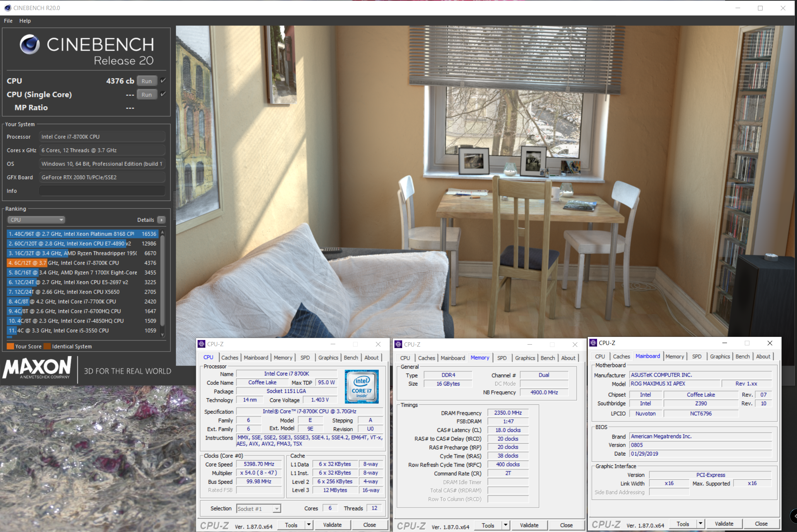
Task: Open the Tools dropdown arrow in the middle CPU-Z
Action: 505,525
